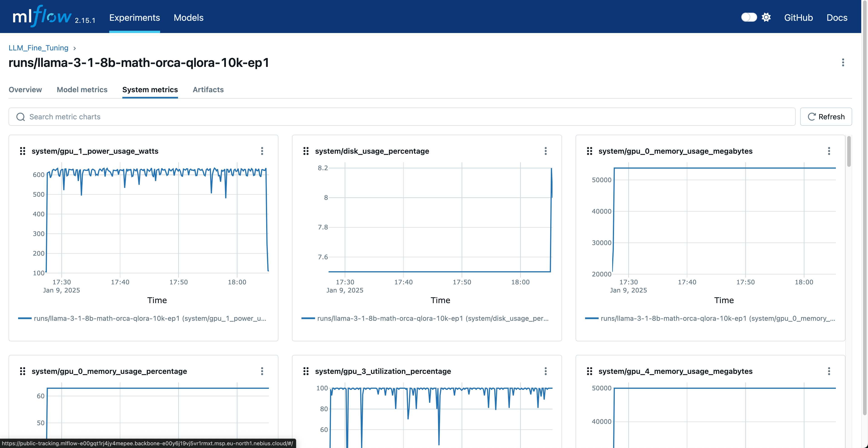Open gpu_4_memory_usage_megabytes chart options menu

click(829, 371)
